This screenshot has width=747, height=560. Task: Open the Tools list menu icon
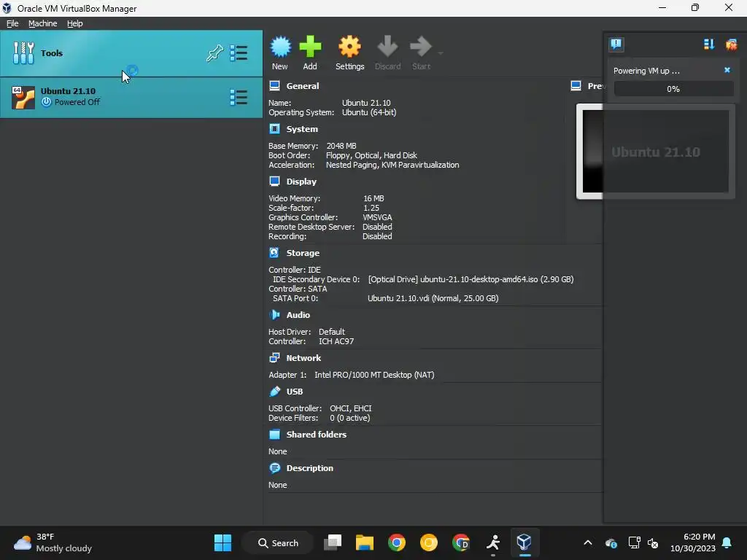coord(239,52)
